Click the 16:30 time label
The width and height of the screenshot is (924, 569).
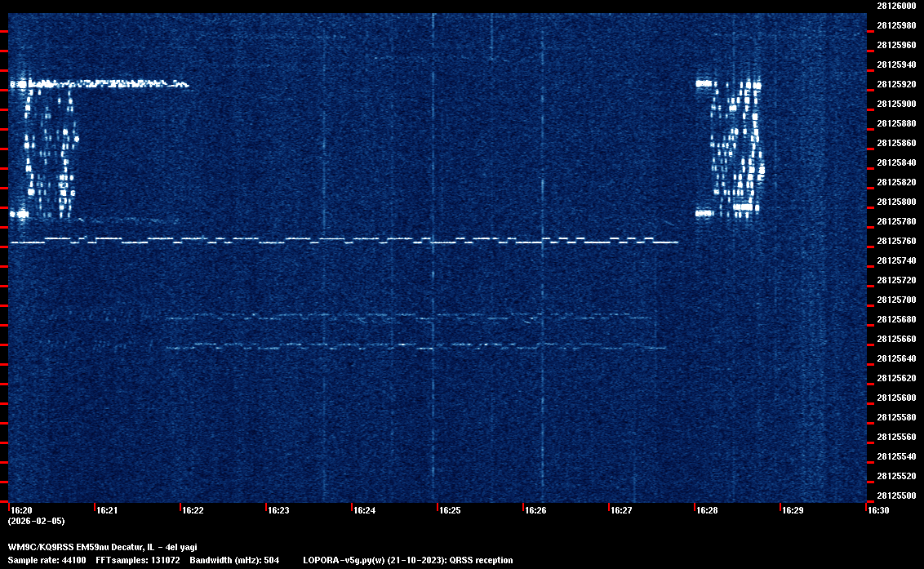pos(878,511)
